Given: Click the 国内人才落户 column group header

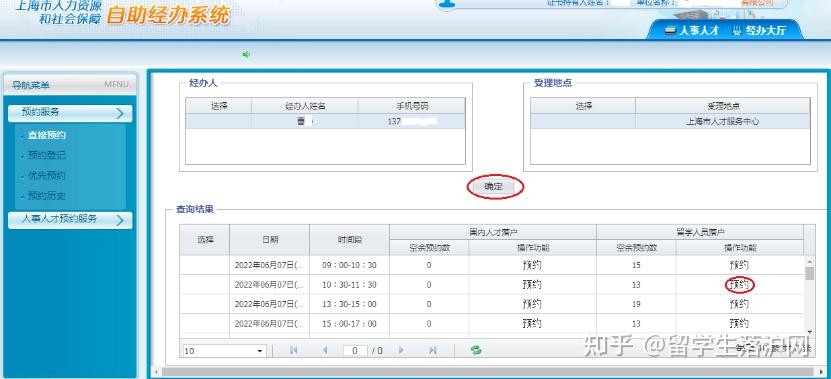Looking at the screenshot, I should [x=493, y=232].
